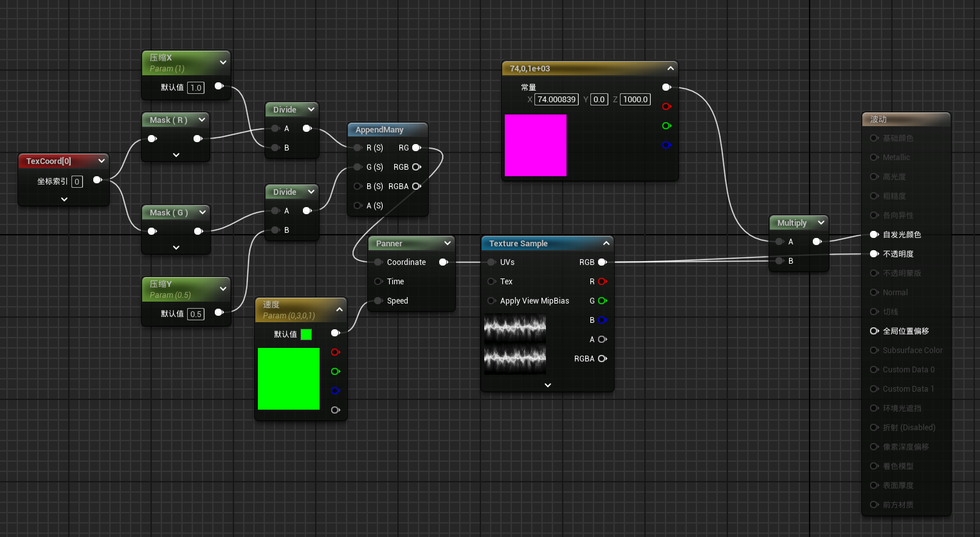
Task: Click the AppendMany RG output pin
Action: click(x=417, y=148)
